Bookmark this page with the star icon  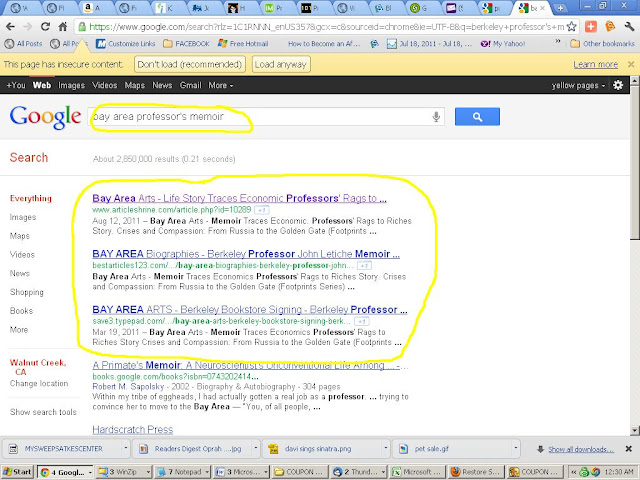click(571, 27)
